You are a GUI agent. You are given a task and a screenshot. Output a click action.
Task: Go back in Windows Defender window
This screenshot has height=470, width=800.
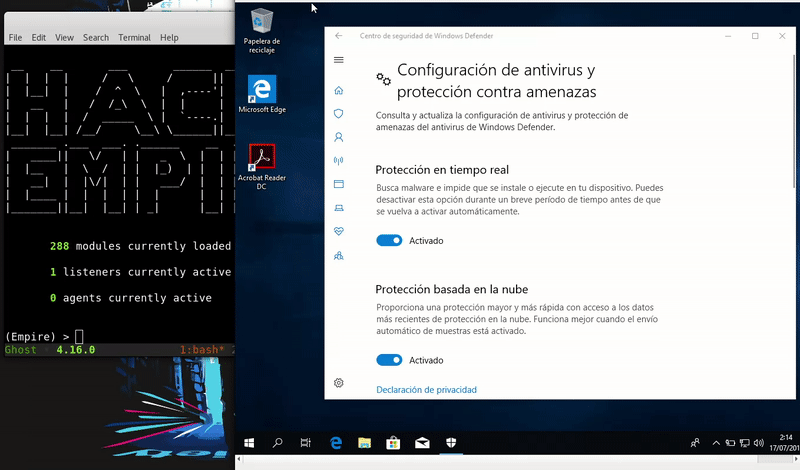[338, 36]
